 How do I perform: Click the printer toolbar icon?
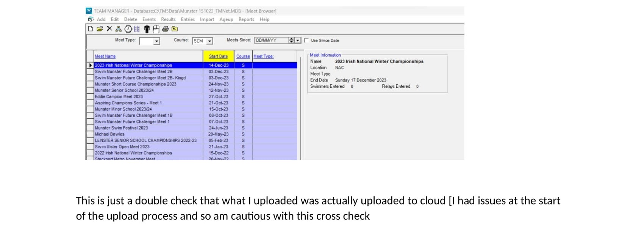pos(165,29)
